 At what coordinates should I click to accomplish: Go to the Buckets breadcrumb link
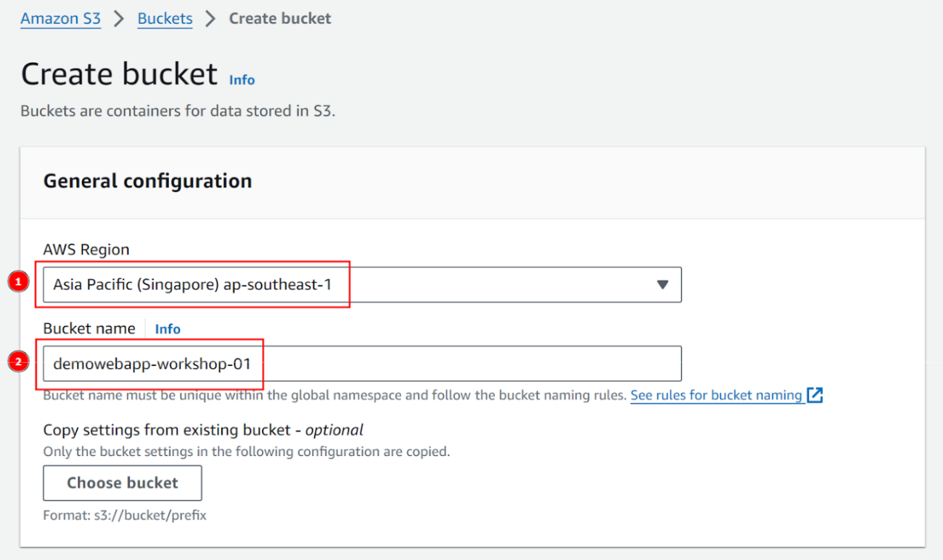pyautogui.click(x=165, y=18)
